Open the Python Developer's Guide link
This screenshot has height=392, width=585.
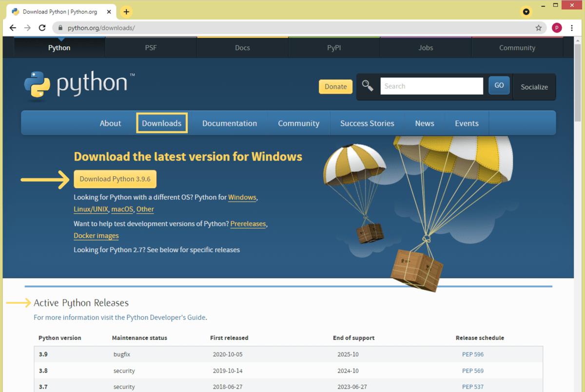click(x=166, y=317)
